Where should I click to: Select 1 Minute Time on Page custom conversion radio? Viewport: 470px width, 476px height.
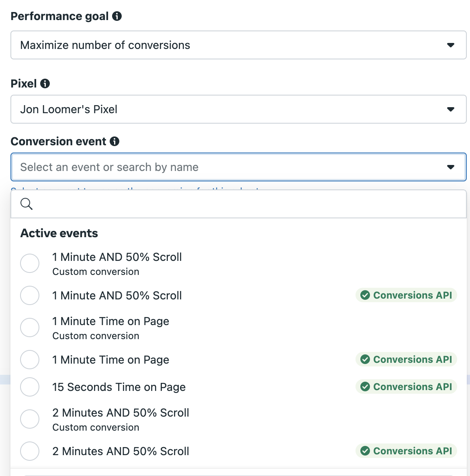(30, 328)
